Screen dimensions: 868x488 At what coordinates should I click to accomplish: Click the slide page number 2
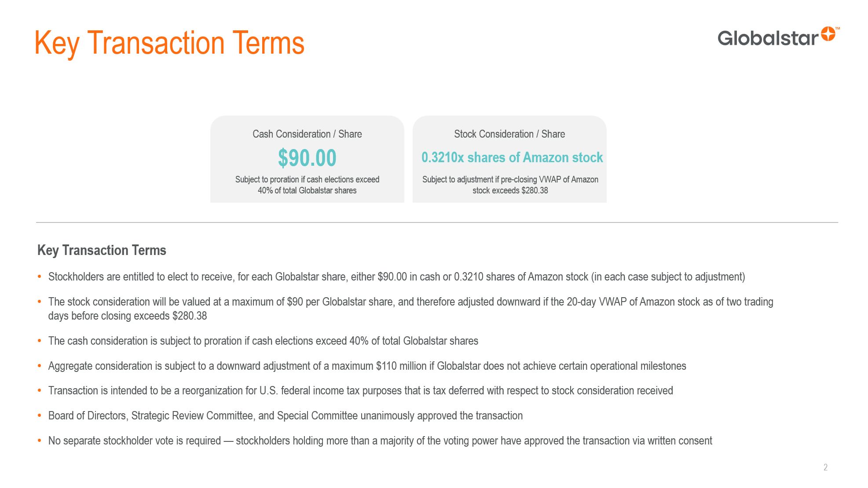click(x=825, y=467)
